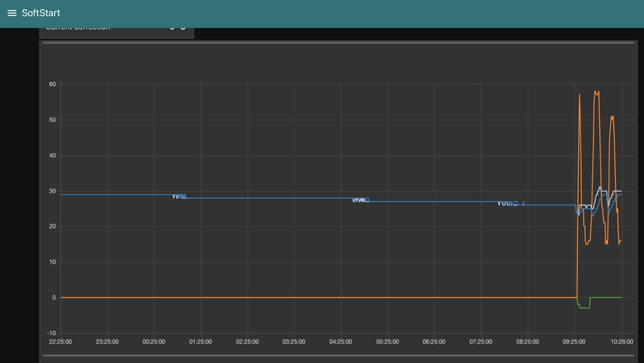Select the tallest orange peak near 58

click(597, 93)
